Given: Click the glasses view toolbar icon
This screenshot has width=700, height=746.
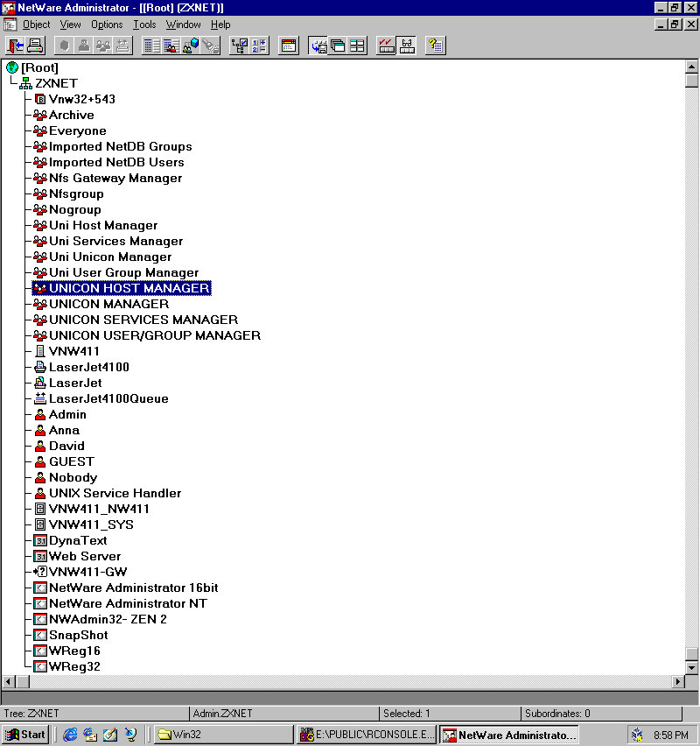Looking at the screenshot, I should 407,46.
